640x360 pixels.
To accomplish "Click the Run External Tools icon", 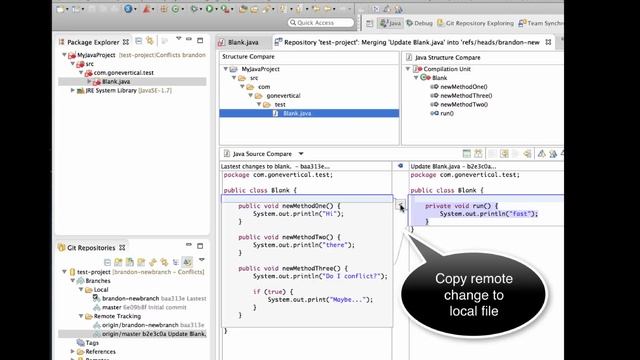I will click(225, 9).
